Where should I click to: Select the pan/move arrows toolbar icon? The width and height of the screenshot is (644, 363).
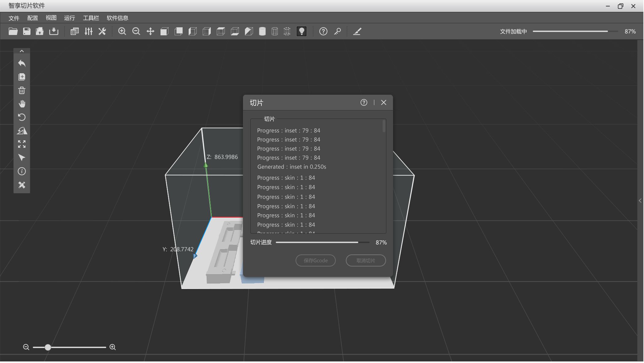tap(150, 31)
